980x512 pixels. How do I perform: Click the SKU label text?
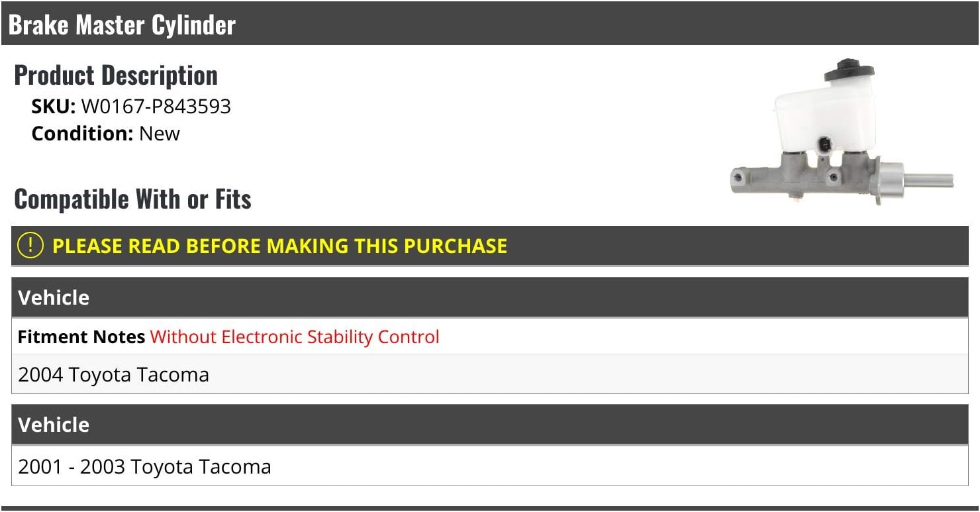[x=53, y=106]
